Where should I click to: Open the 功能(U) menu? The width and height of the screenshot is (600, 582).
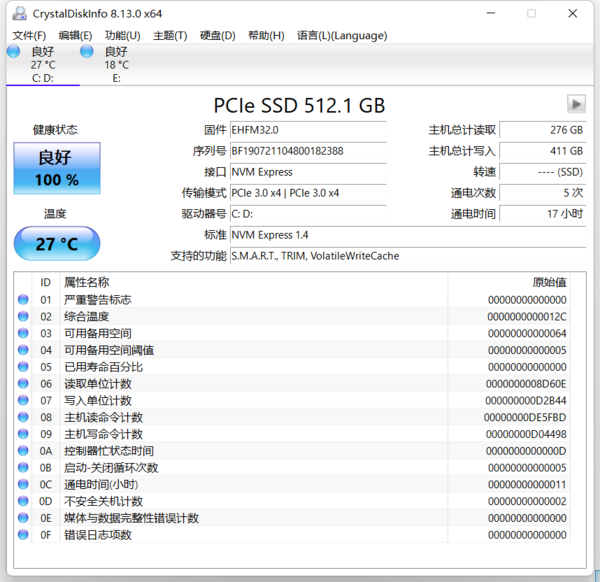tap(122, 36)
